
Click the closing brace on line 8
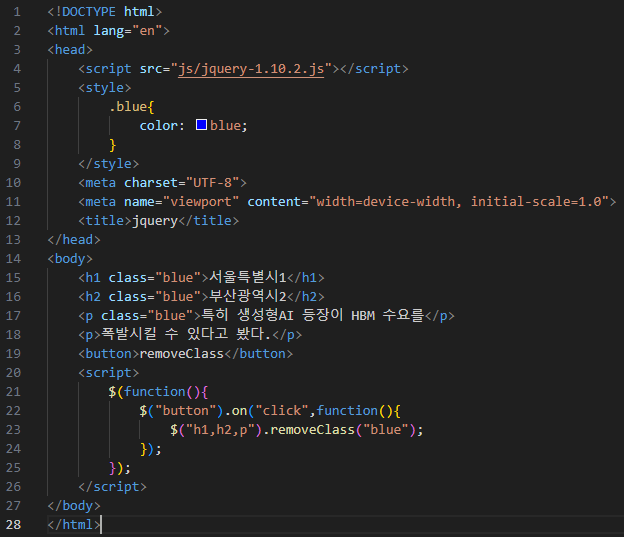pos(113,145)
